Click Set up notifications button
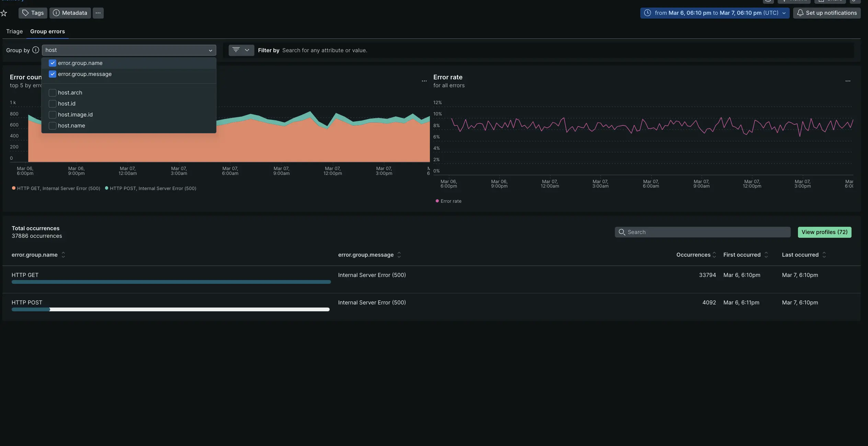This screenshot has width=868, height=446. (826, 13)
